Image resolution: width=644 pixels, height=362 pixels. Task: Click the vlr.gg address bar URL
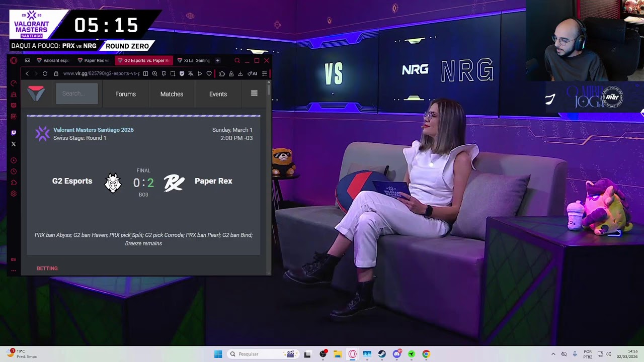tap(101, 73)
